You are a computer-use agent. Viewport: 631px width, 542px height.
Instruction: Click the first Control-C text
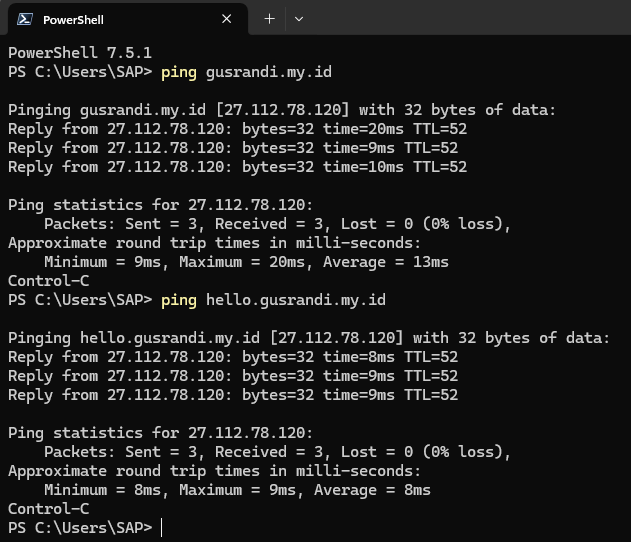(x=49, y=281)
